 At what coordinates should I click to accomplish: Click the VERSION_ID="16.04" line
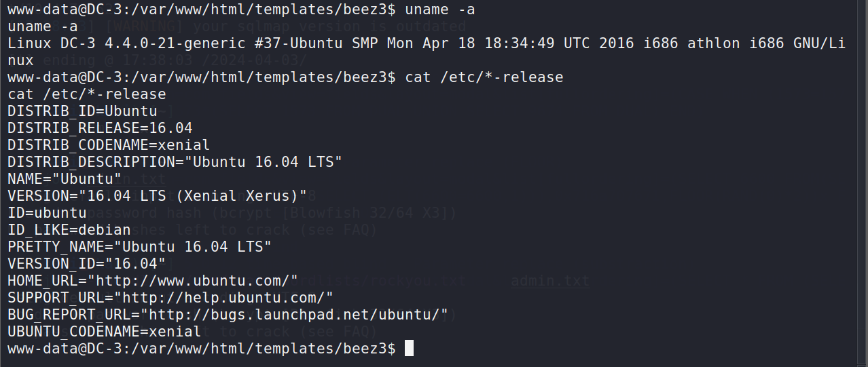(x=87, y=263)
